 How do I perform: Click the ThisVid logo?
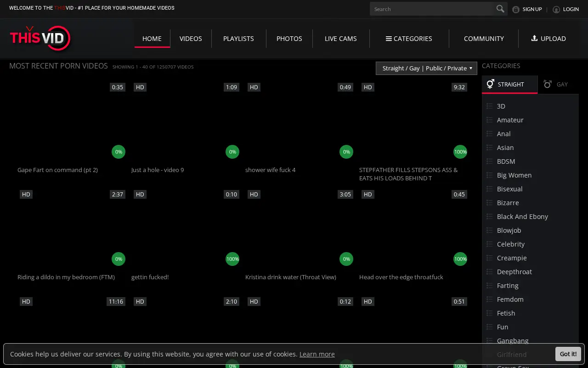[40, 39]
